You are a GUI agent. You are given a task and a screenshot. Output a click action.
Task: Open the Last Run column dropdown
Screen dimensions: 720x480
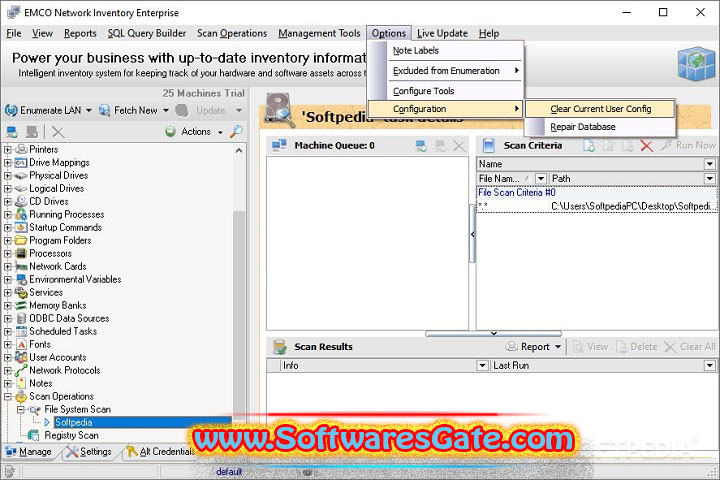coord(709,366)
